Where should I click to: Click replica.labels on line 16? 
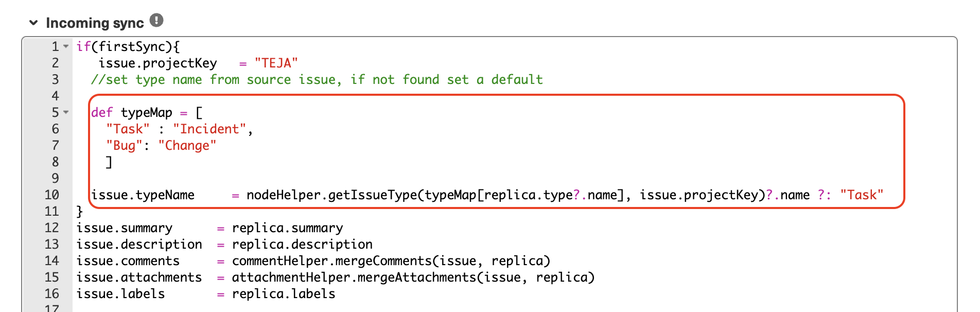(283, 293)
